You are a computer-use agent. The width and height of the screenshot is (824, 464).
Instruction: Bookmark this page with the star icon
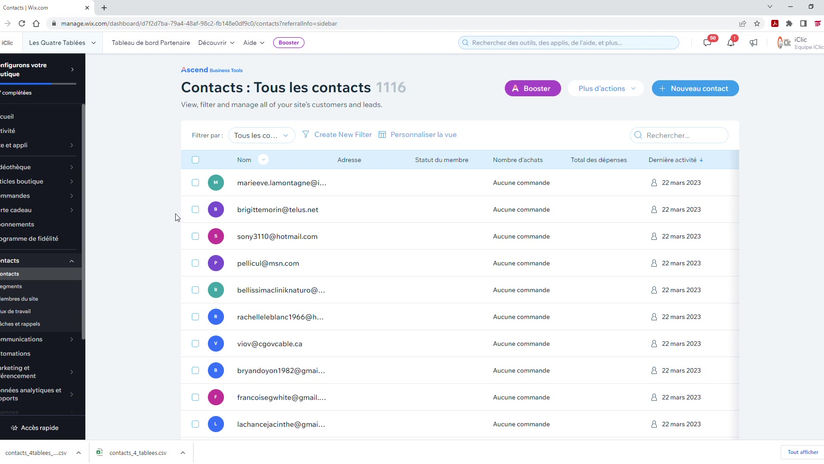pyautogui.click(x=757, y=23)
